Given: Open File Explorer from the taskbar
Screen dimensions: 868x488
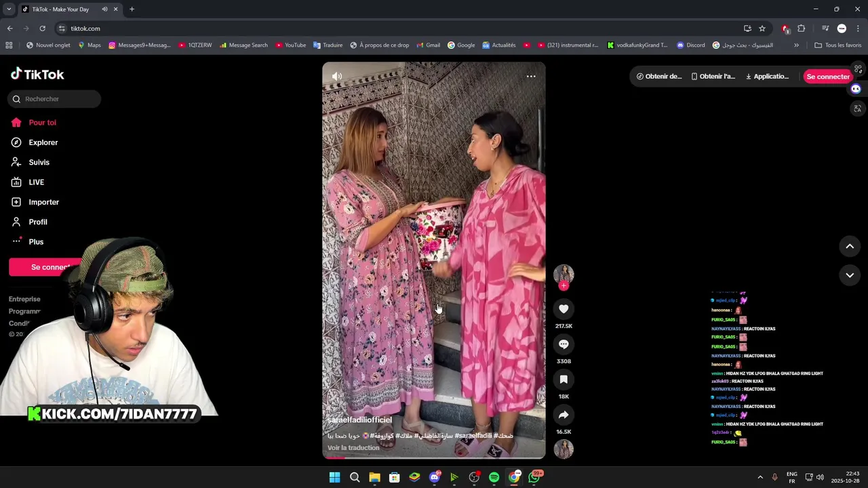Looking at the screenshot, I should click(374, 477).
